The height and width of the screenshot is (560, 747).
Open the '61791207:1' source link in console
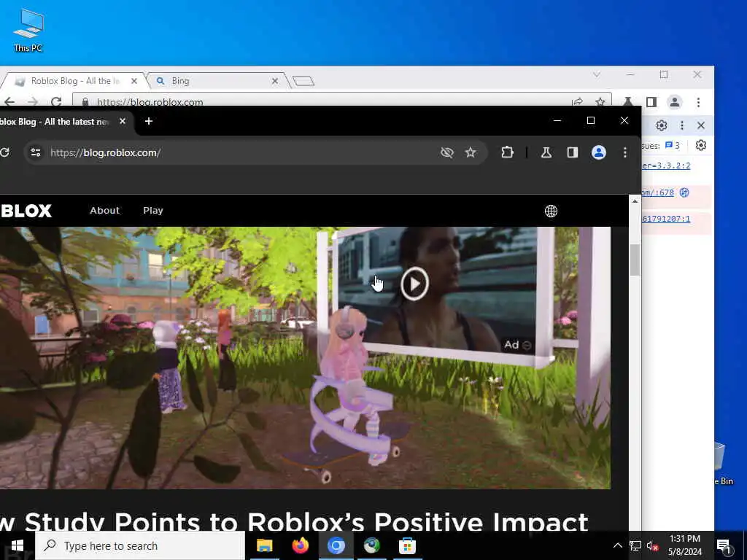point(666,219)
